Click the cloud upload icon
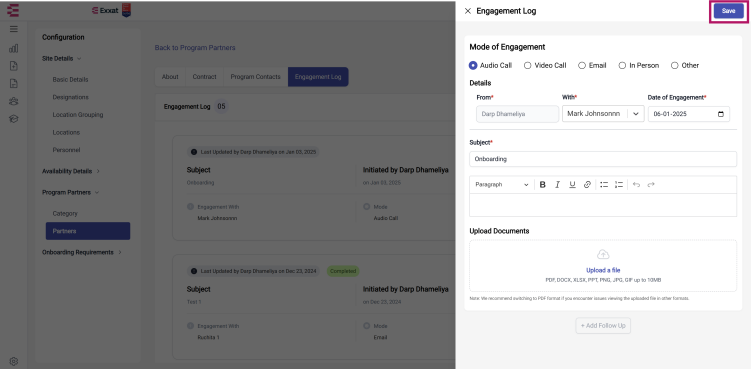The width and height of the screenshot is (752, 369). (603, 254)
